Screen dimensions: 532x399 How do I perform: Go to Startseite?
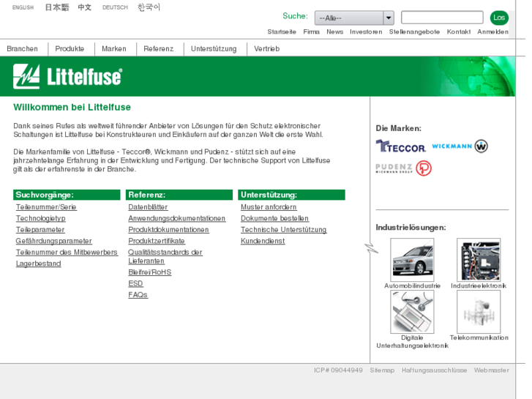click(x=282, y=32)
